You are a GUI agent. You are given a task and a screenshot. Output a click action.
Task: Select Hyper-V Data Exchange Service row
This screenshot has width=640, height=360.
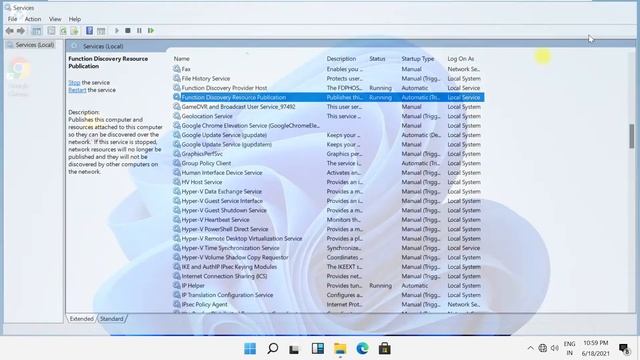point(328,191)
